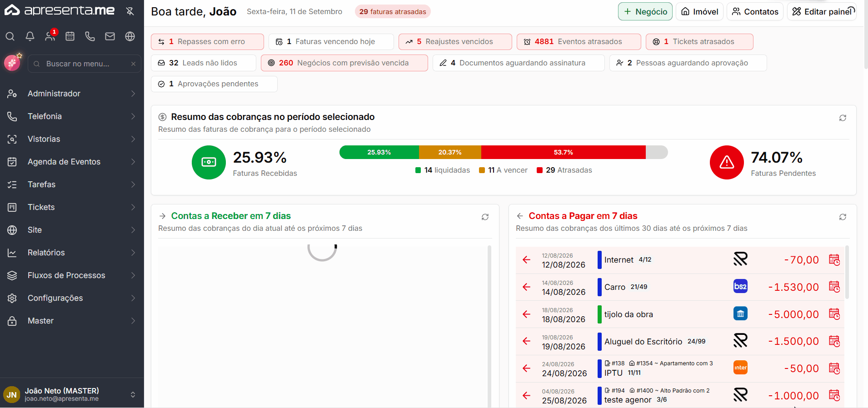Reschedule the Internet bill via calendar icon
The height and width of the screenshot is (408, 868).
834,260
